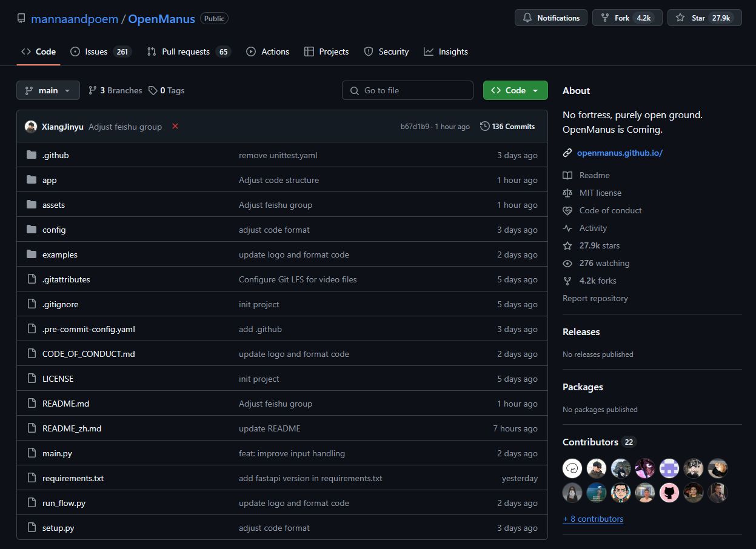View 3 Branches
Viewport: 756px width, 549px height.
[115, 90]
